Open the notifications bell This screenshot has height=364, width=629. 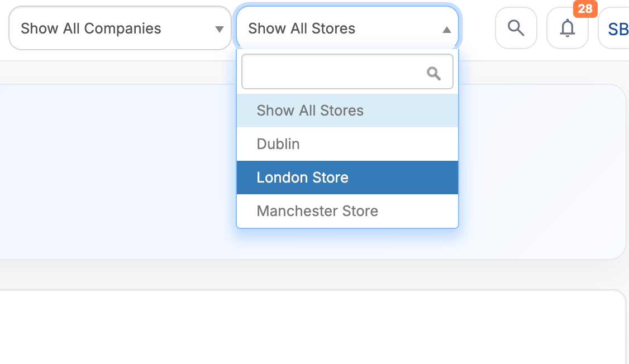pos(567,28)
